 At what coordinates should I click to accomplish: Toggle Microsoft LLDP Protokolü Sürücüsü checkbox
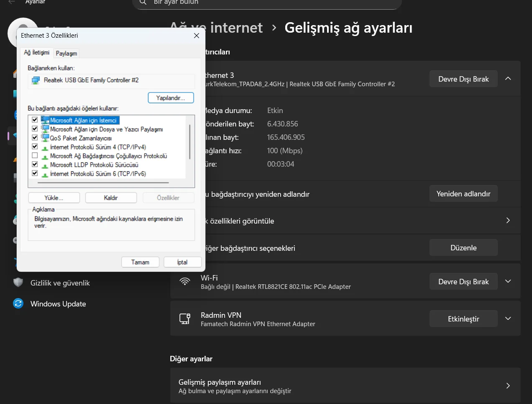coord(35,164)
